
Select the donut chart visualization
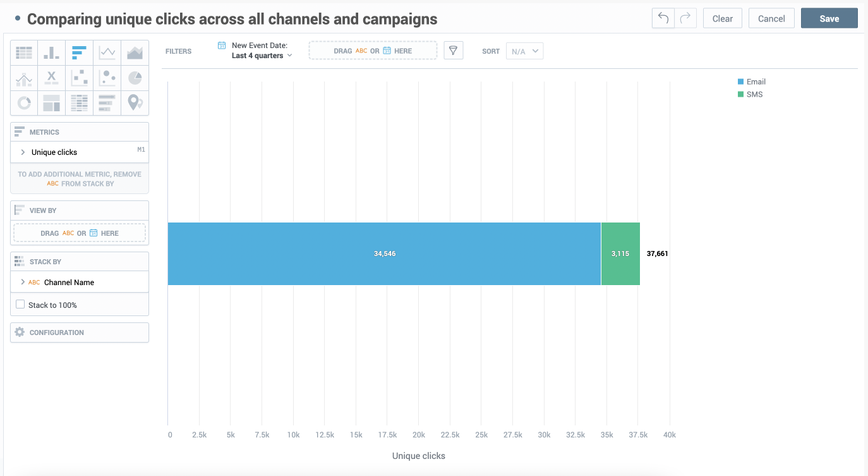click(x=24, y=103)
